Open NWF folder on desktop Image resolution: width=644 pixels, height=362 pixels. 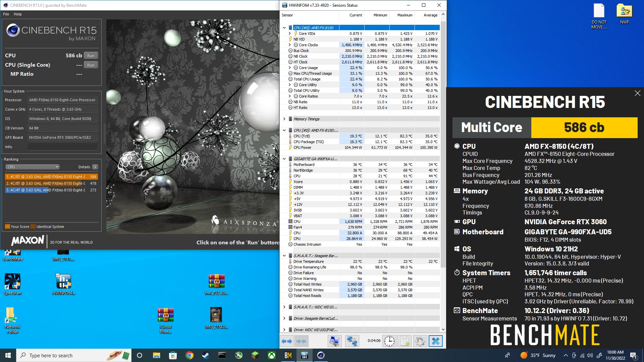(624, 14)
